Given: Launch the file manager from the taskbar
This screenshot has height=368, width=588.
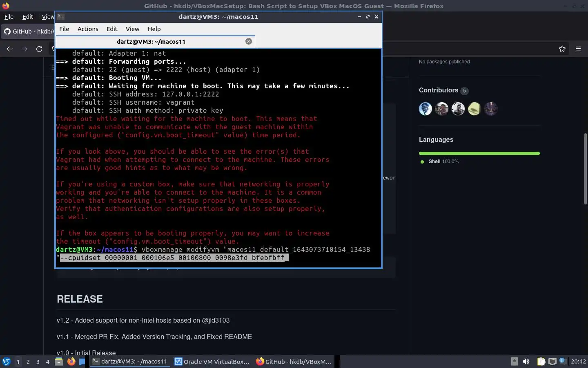Looking at the screenshot, I should 59,361.
